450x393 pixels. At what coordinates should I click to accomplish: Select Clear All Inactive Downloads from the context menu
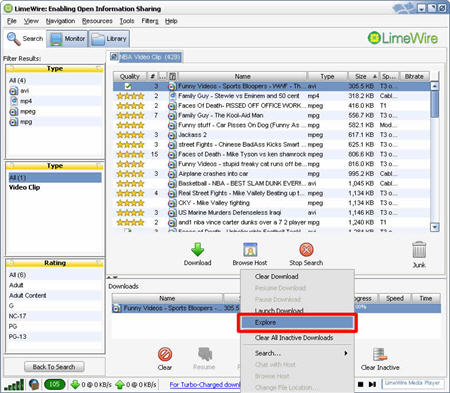coord(294,338)
